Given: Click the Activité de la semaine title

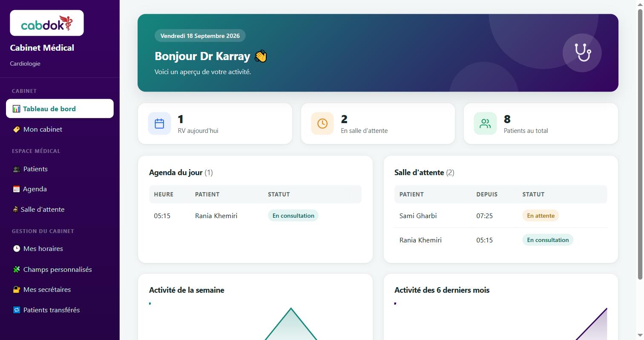Looking at the screenshot, I should pos(187,290).
